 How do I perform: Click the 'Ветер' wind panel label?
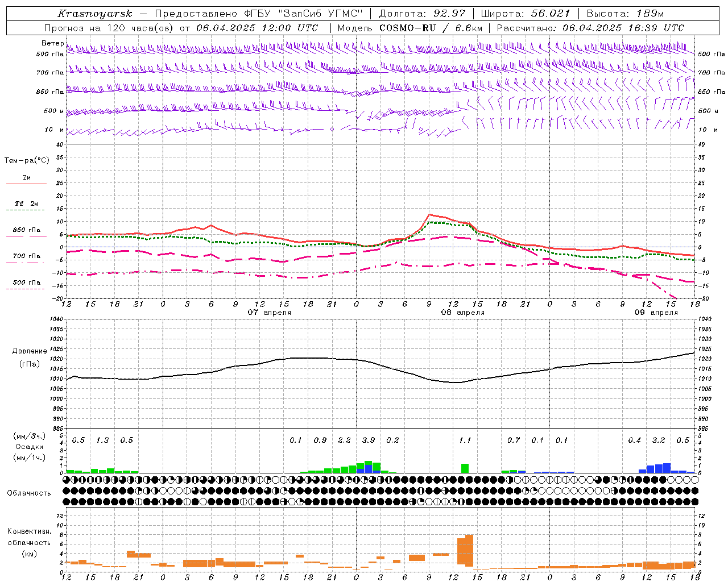pyautogui.click(x=52, y=44)
